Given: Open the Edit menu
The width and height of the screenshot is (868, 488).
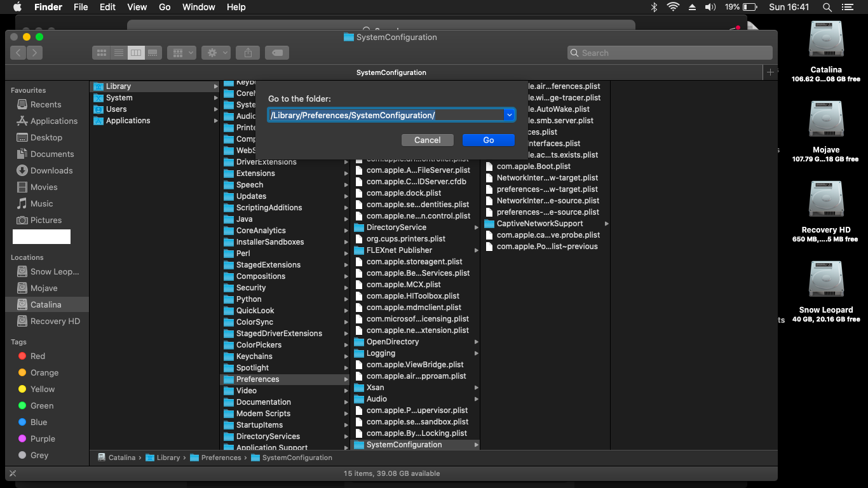Looking at the screenshot, I should coord(107,7).
